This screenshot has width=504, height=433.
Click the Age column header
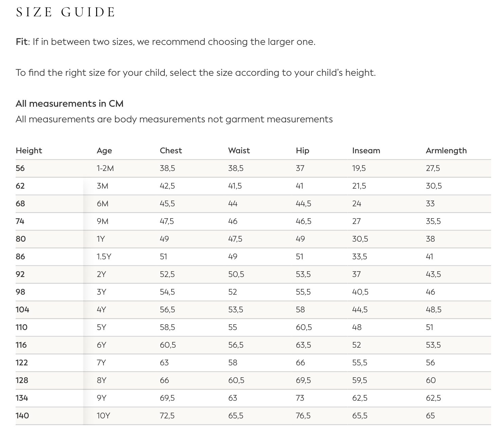click(104, 151)
